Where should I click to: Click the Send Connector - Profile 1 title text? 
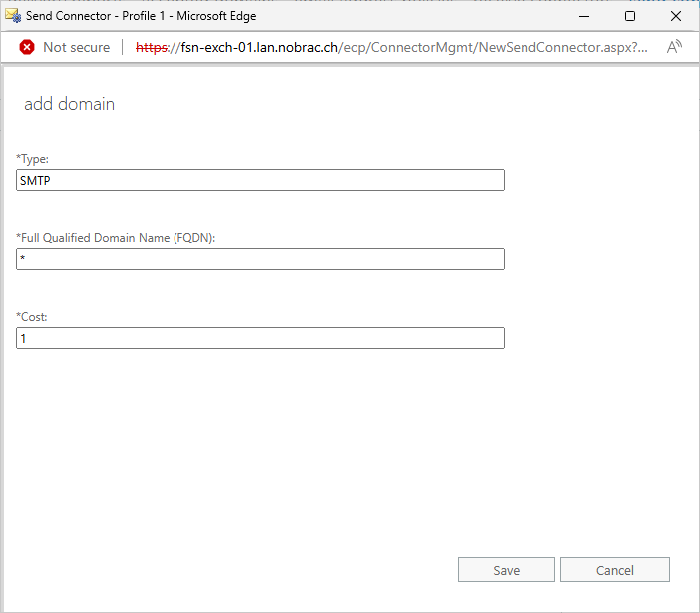[x=95, y=16]
